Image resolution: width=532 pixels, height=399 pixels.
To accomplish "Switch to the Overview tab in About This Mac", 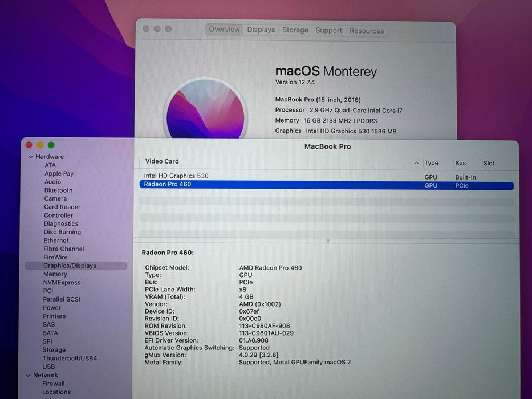I will [224, 30].
